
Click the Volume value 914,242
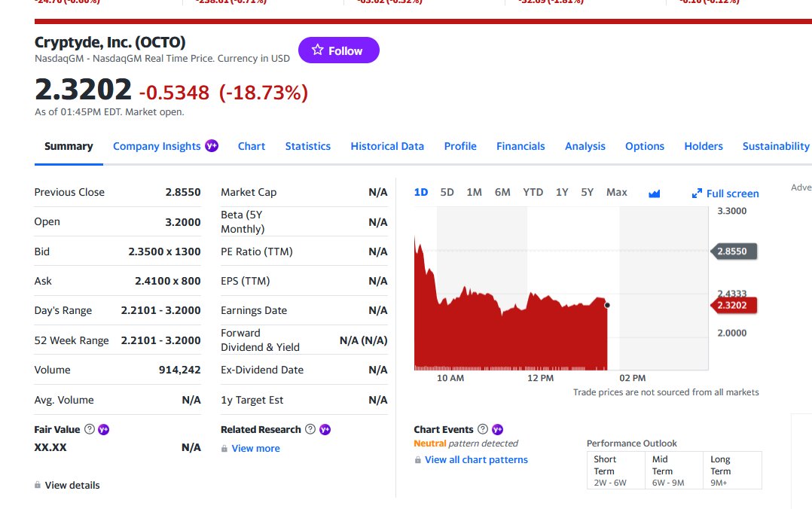pyautogui.click(x=180, y=370)
